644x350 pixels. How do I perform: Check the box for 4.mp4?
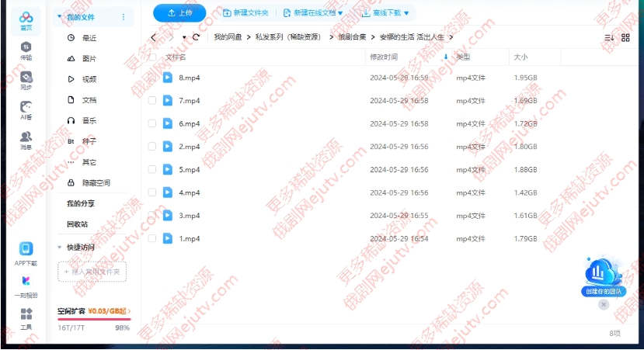click(152, 192)
